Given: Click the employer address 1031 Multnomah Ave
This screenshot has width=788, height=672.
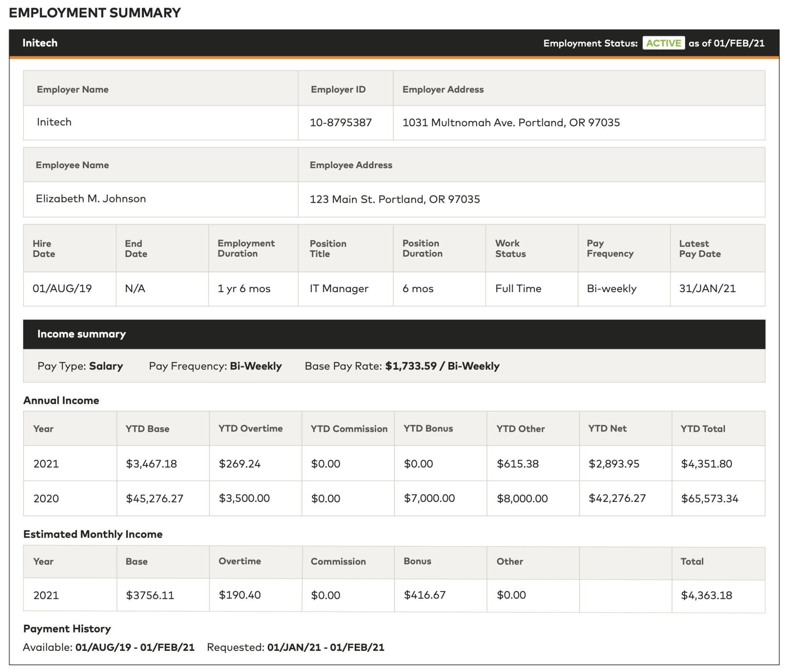Looking at the screenshot, I should (511, 122).
